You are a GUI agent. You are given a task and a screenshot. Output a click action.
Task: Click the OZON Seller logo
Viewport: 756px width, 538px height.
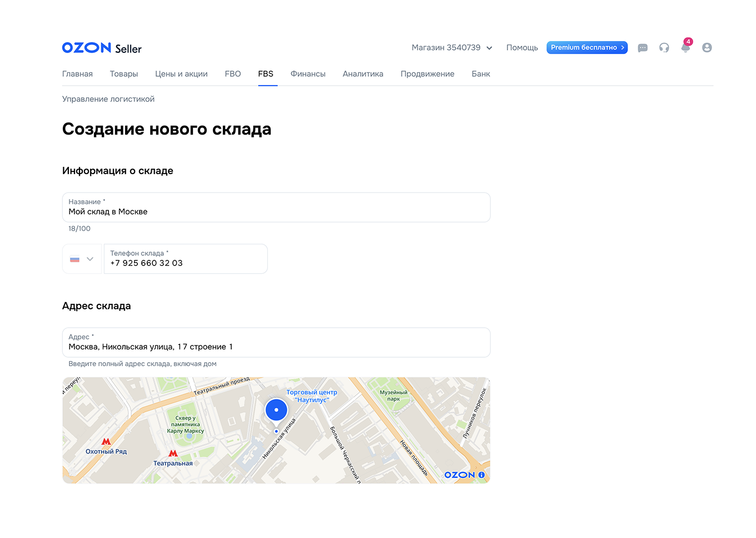(101, 48)
